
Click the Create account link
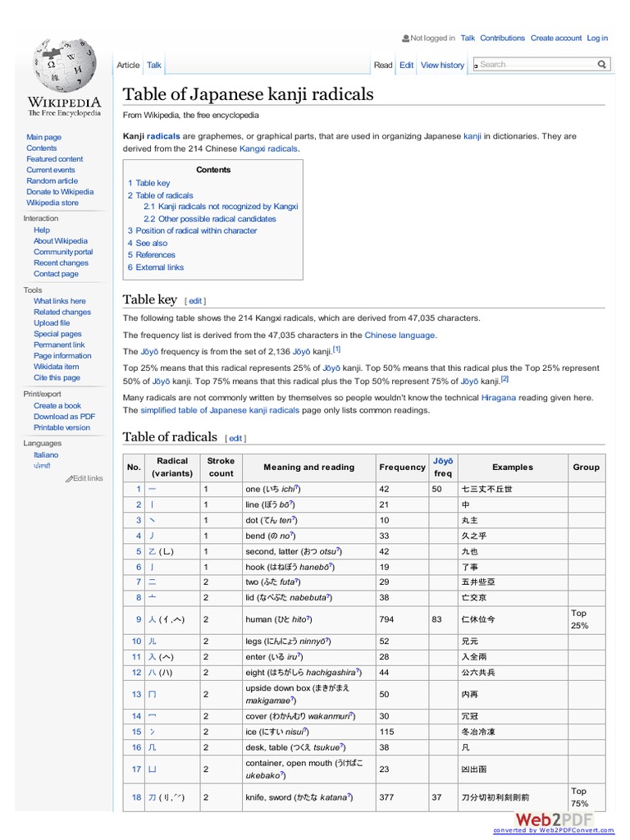[556, 38]
